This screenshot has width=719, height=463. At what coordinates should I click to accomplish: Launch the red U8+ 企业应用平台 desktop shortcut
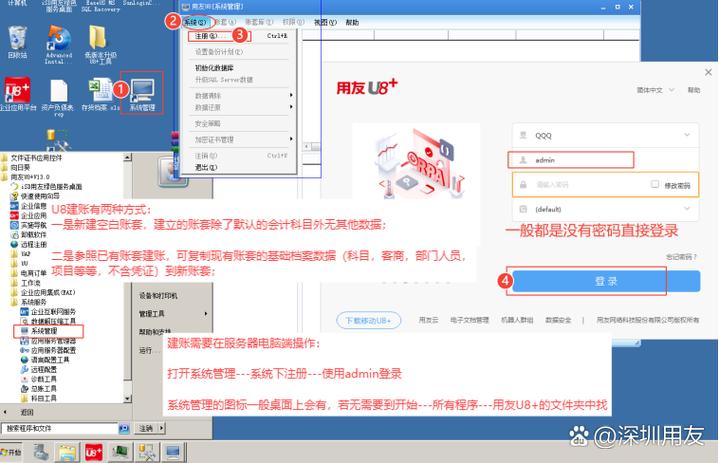(17, 94)
